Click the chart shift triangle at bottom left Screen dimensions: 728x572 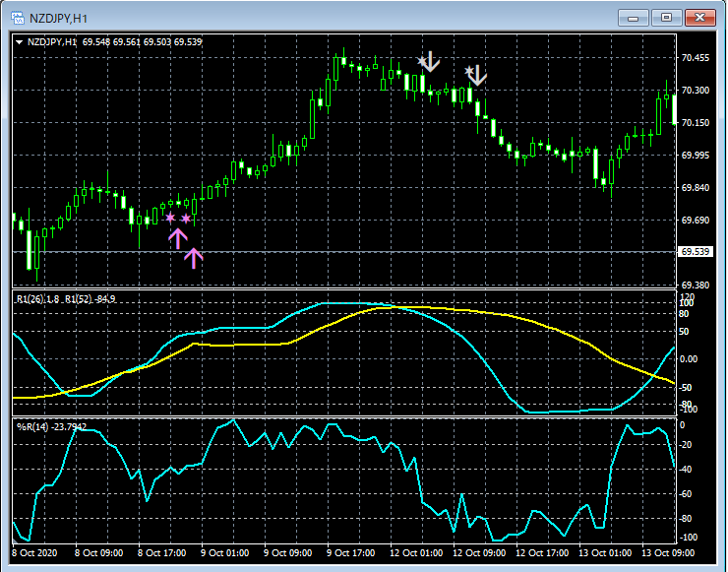[x=14, y=540]
